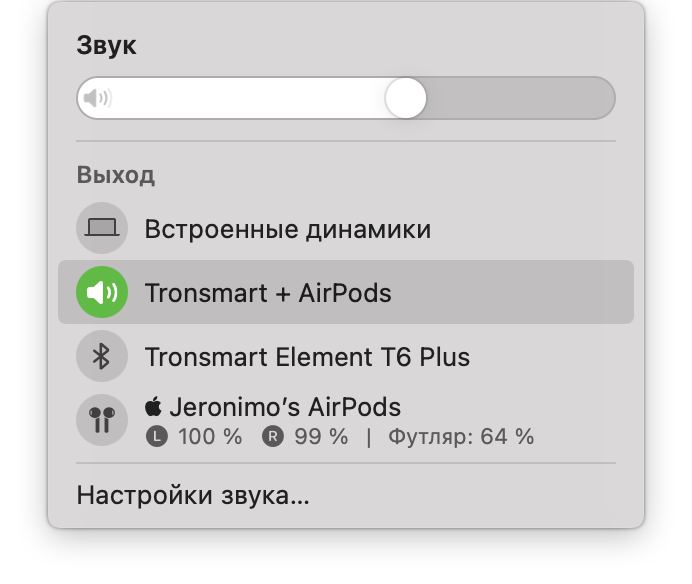Click the laptop icon for built-in speakers
This screenshot has width=692, height=584.
[102, 229]
